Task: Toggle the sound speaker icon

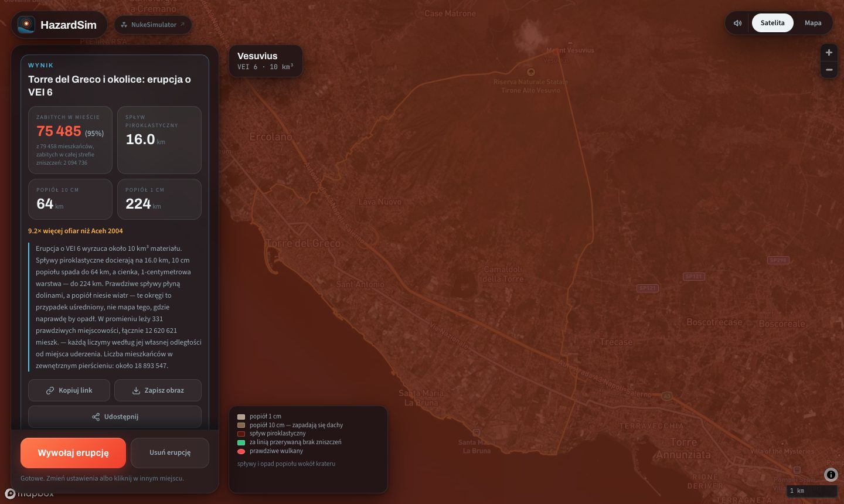Action: pos(738,23)
